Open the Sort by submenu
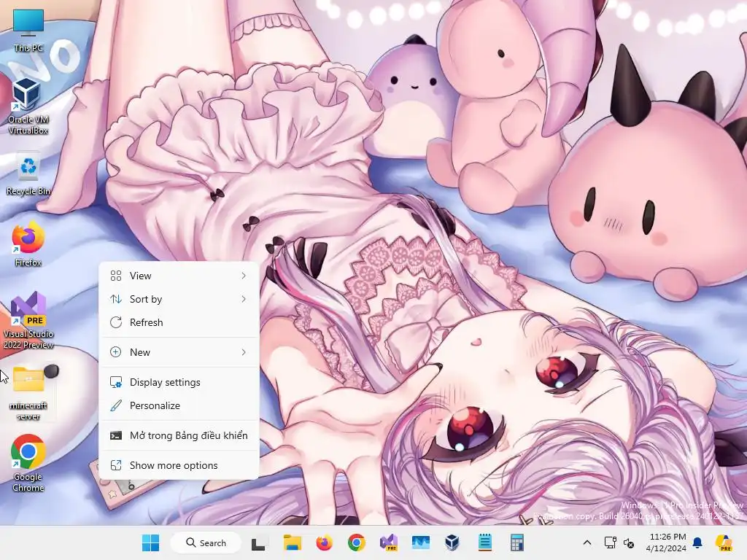This screenshot has height=560, width=747. tap(179, 299)
